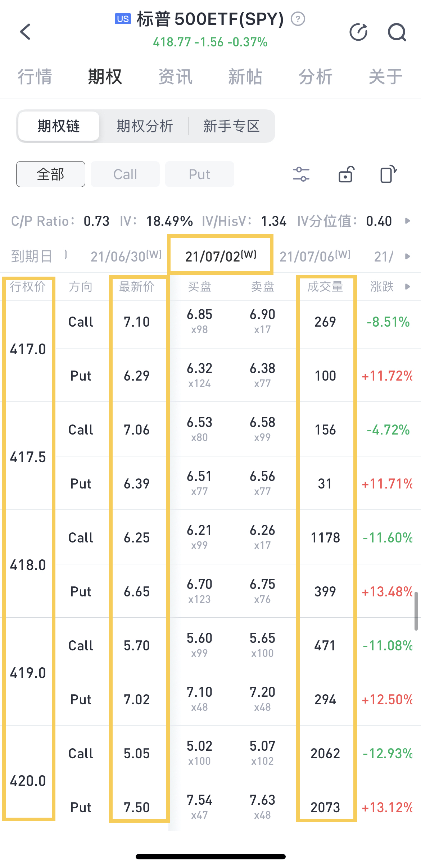Tap the help question mark icon
The width and height of the screenshot is (421, 868).
pyautogui.click(x=298, y=19)
